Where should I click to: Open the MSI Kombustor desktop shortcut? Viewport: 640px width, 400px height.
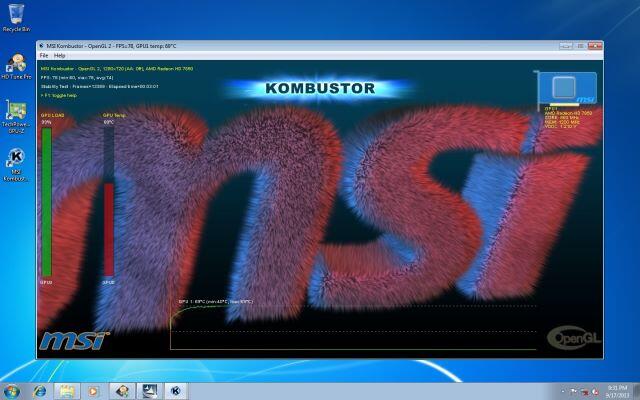pos(16,164)
